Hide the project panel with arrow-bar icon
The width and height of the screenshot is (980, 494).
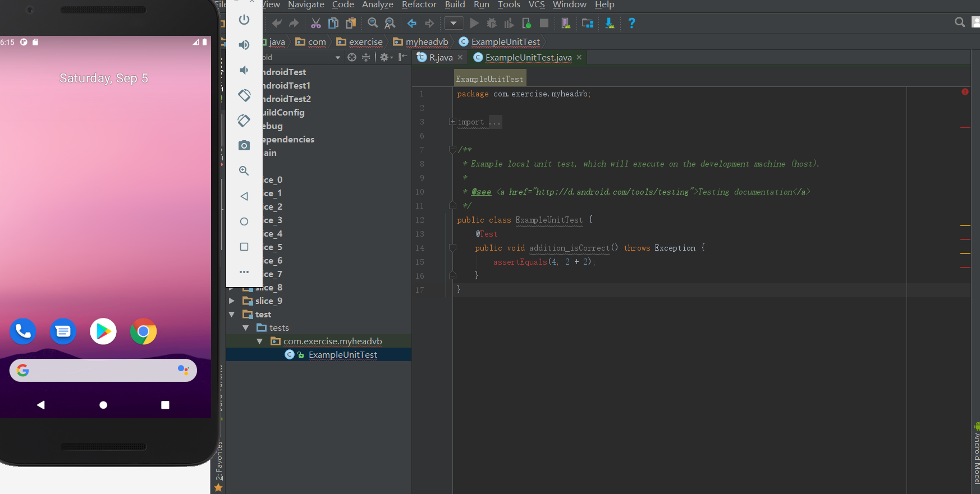coord(402,57)
